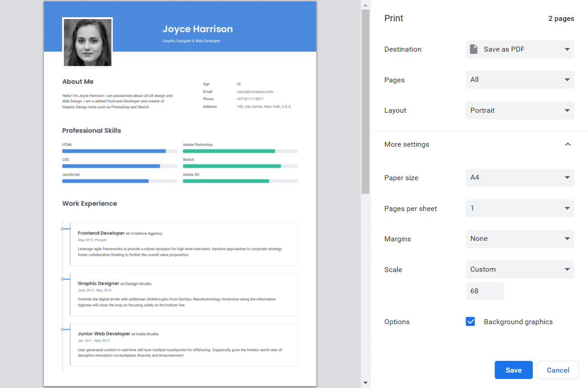588x388 pixels.
Task: Click the custom scale value field
Action: point(484,291)
